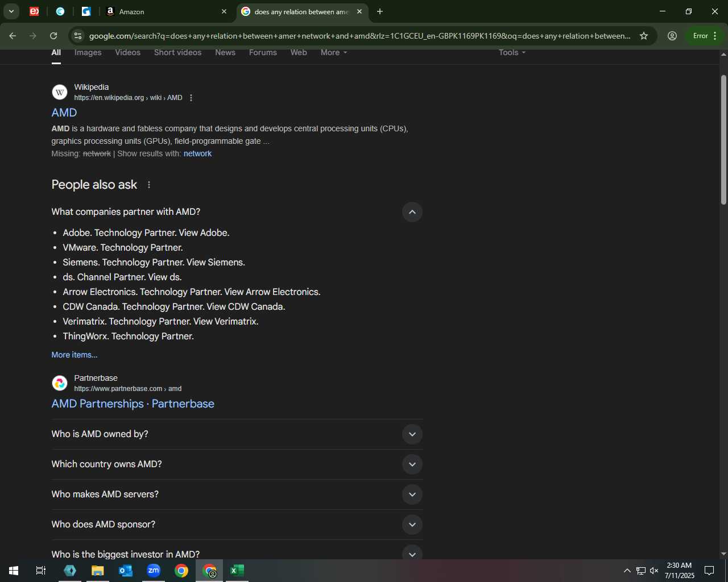The width and height of the screenshot is (728, 582).
Task: Open the Windows Start menu
Action: 14,571
